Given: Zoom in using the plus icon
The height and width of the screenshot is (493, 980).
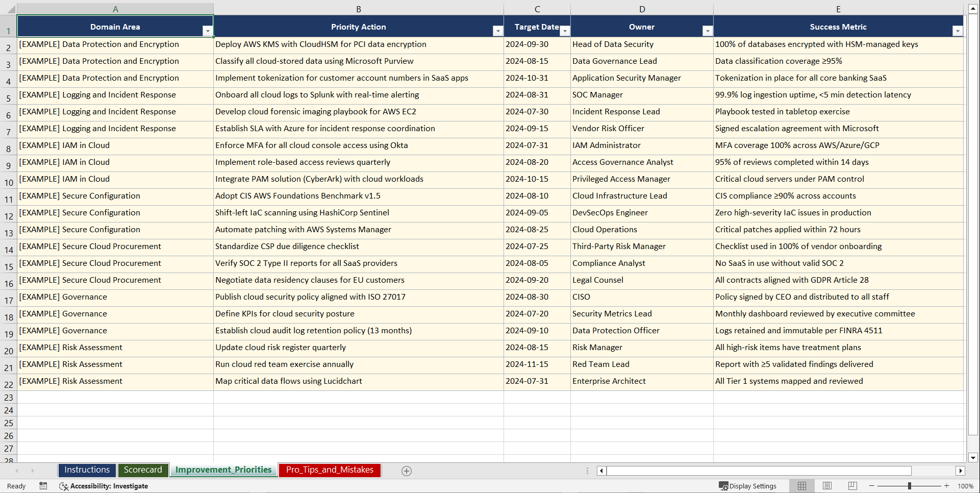Looking at the screenshot, I should tap(946, 486).
